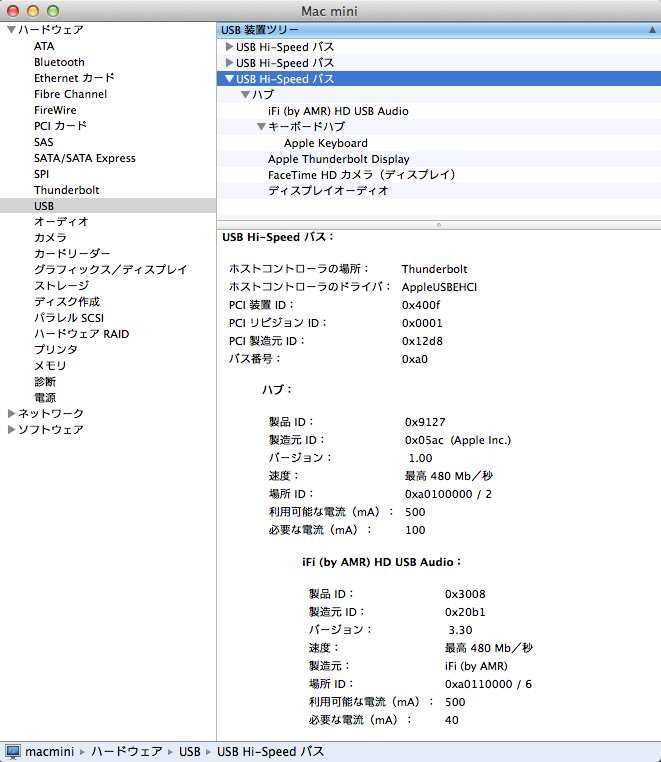This screenshot has width=661, height=762.
Task: Click the Thunderbolt host controller location value
Action: point(435,269)
